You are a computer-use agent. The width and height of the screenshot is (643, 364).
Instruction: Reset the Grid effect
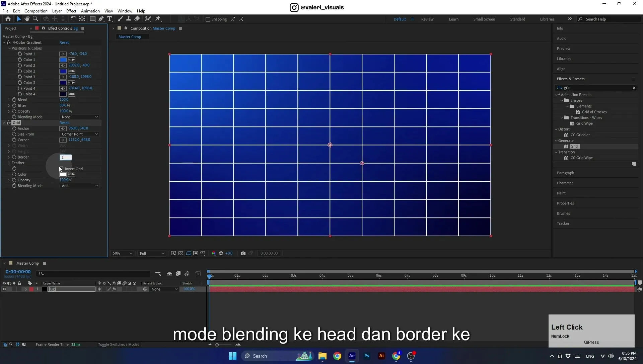64,123
